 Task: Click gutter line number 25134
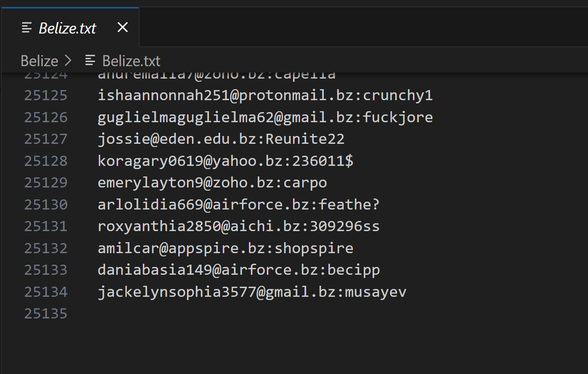tap(46, 292)
